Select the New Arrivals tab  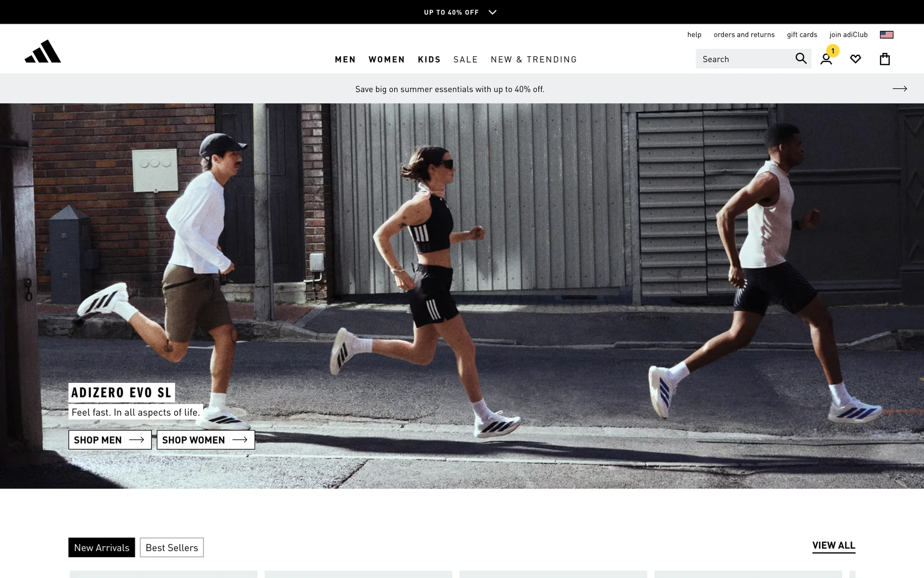pyautogui.click(x=102, y=548)
